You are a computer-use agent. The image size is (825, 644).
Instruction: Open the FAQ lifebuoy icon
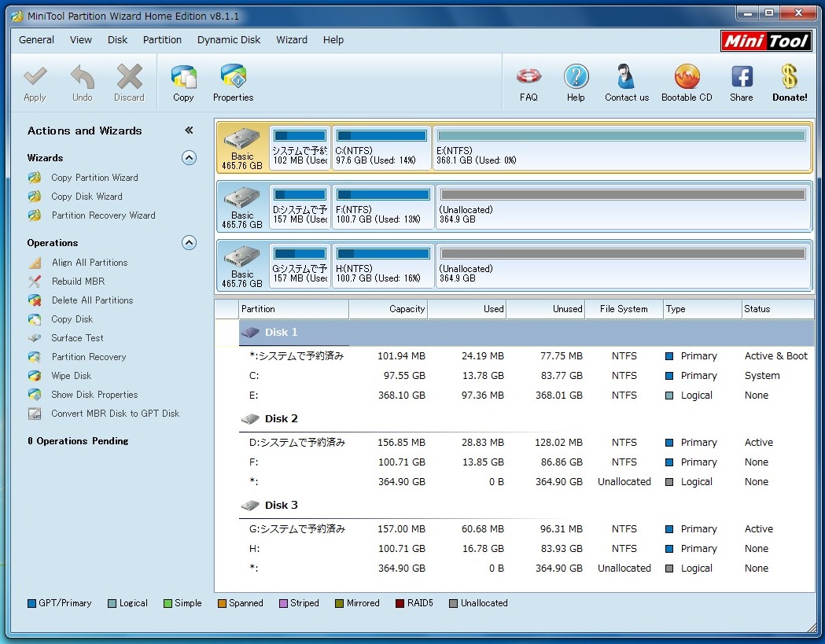529,76
